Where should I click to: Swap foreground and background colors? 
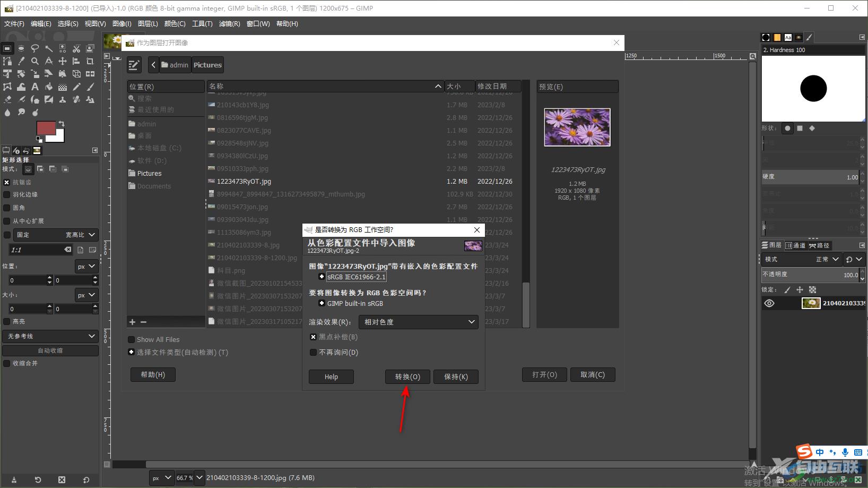[62, 124]
